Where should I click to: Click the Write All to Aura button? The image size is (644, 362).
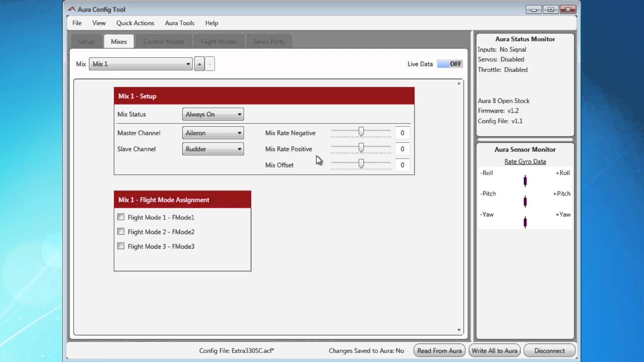[495, 351]
